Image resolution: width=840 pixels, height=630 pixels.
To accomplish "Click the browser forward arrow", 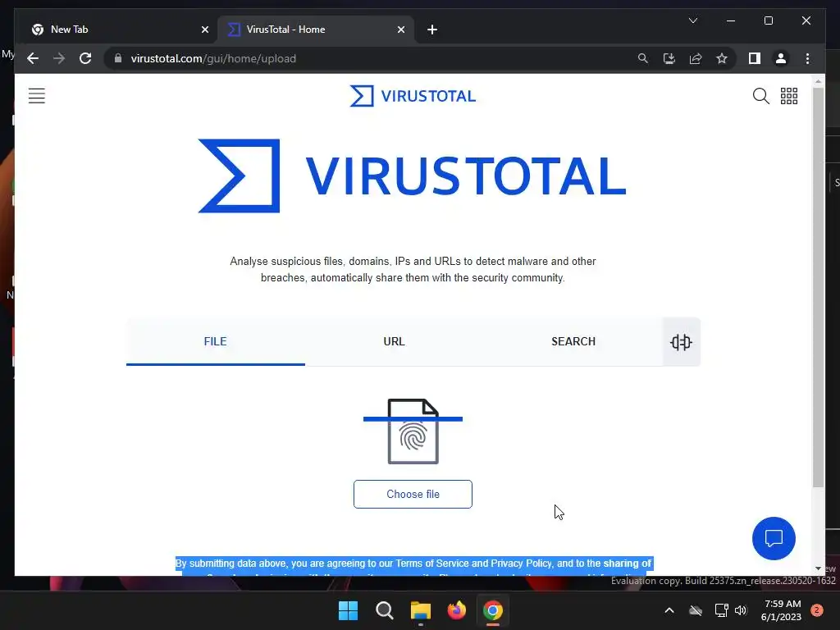I will pyautogui.click(x=59, y=58).
